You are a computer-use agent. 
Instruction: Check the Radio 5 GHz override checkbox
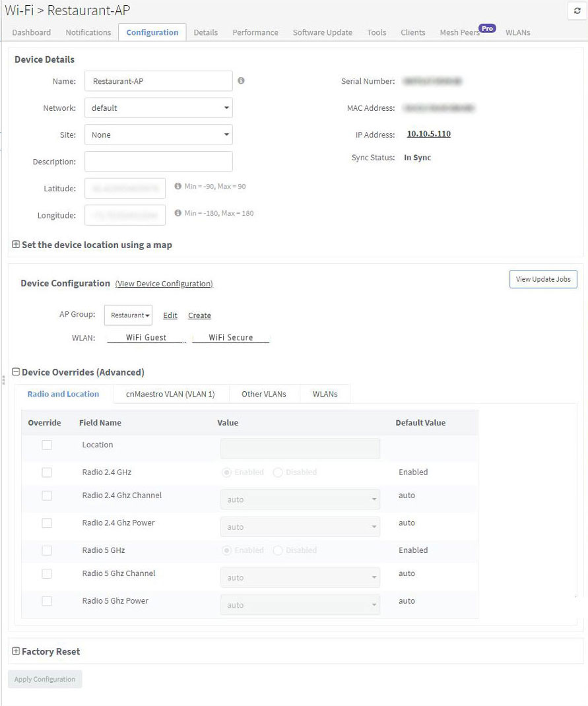tap(47, 551)
